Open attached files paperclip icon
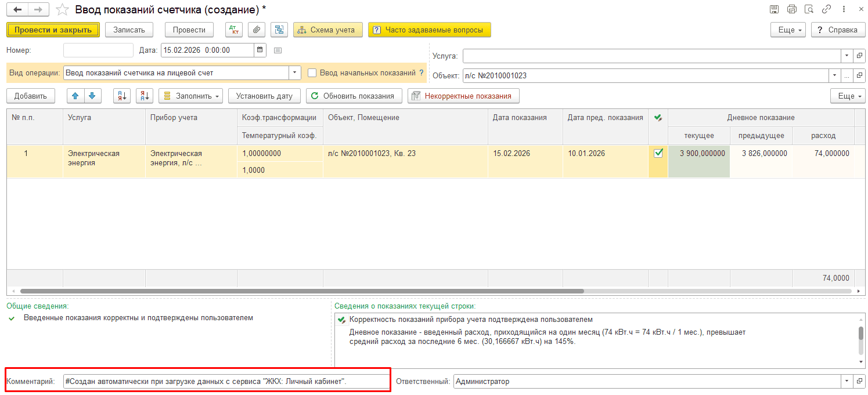Image resolution: width=868 pixels, height=395 pixels. 257,30
